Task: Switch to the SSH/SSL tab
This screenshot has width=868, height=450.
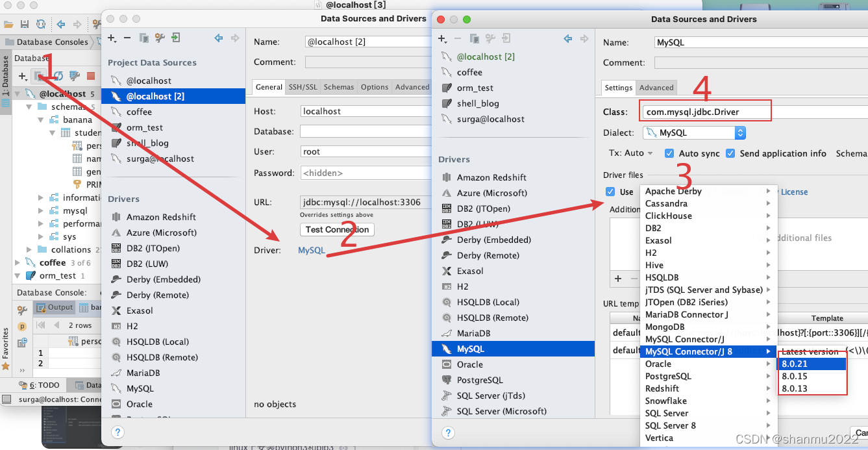Action: pyautogui.click(x=303, y=87)
